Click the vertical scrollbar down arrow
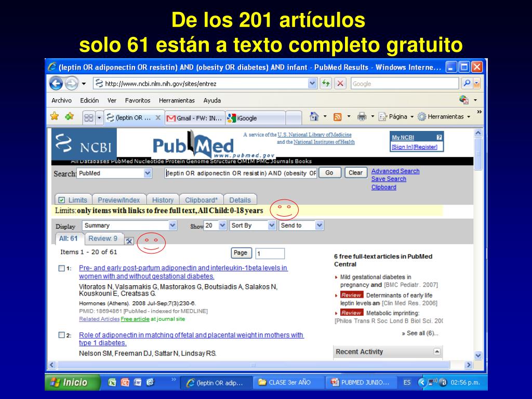Image resolution: width=532 pixels, height=399 pixels. pos(478,355)
